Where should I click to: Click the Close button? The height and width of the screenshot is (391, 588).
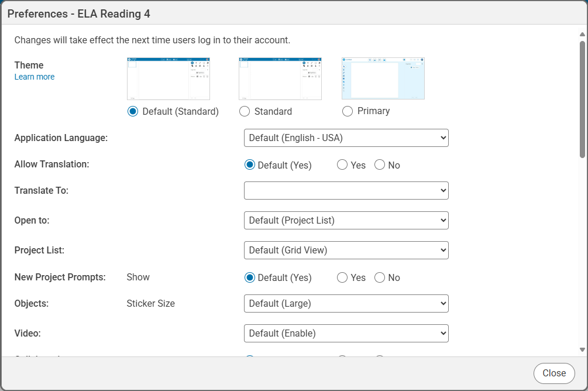553,373
